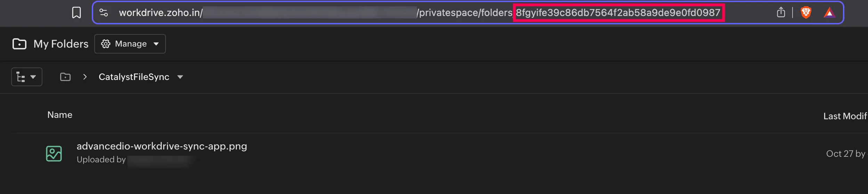Click the My Folders heading

click(61, 44)
